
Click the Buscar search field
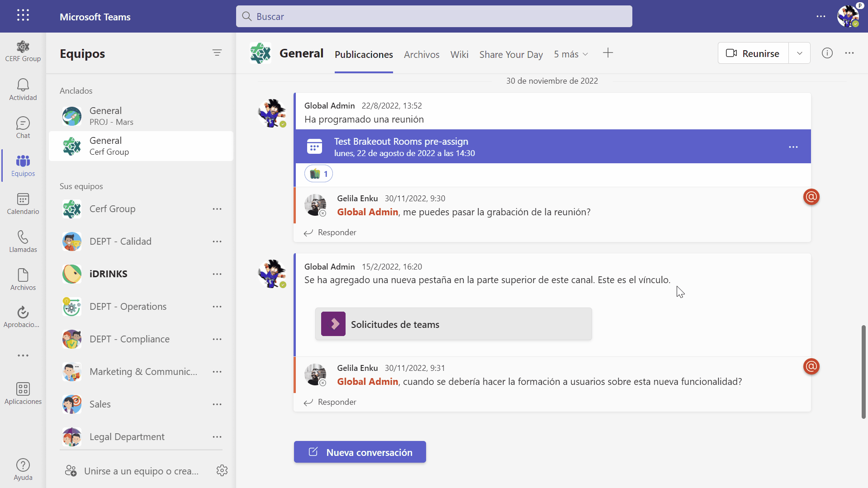pyautogui.click(x=434, y=16)
